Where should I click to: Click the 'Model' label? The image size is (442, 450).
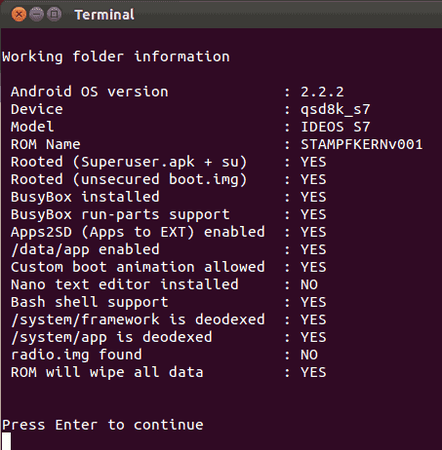(x=32, y=127)
